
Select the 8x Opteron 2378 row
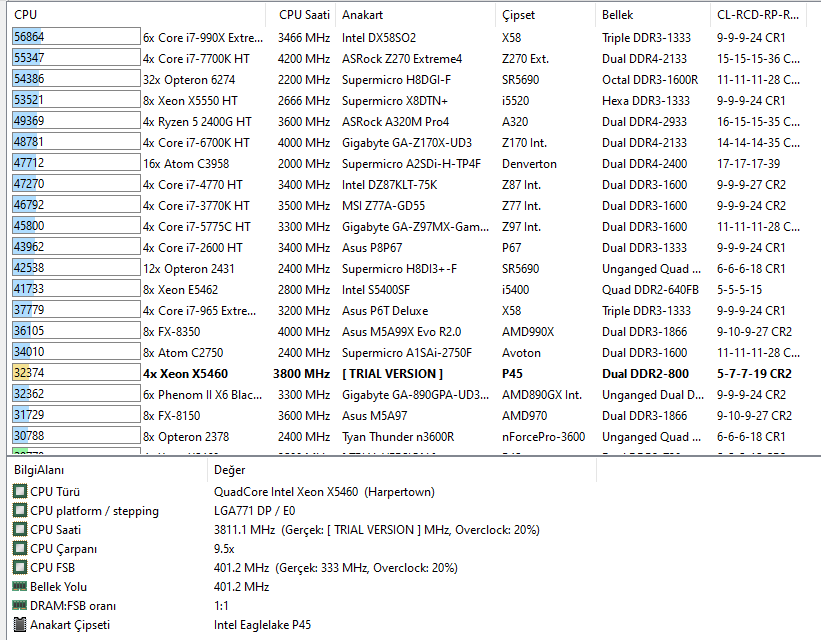(x=410, y=436)
